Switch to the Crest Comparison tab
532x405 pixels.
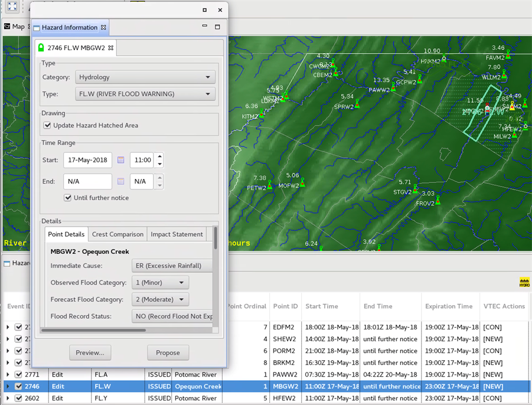point(118,234)
